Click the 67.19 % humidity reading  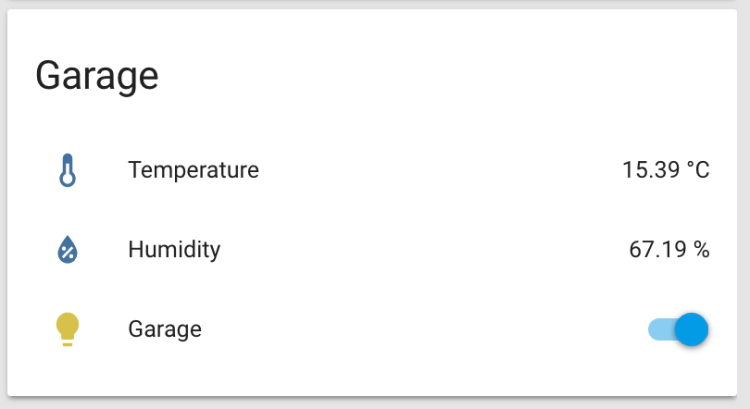(669, 250)
